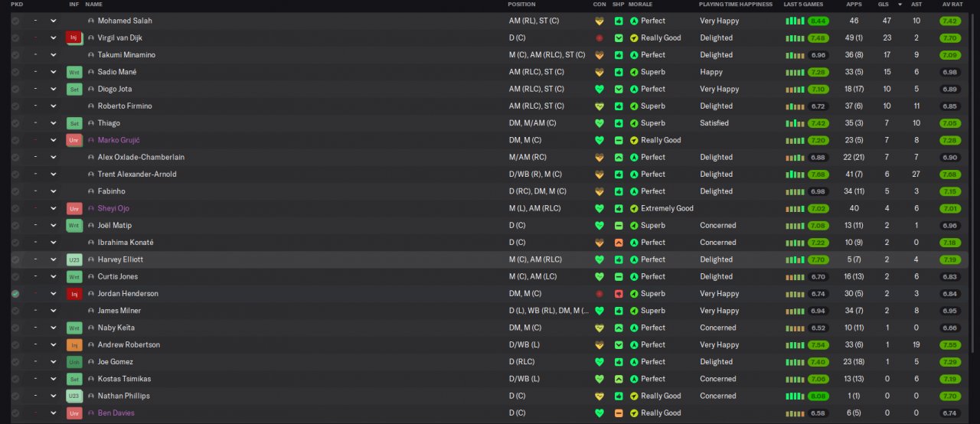Viewport: 980px width, 424px height.
Task: Tick the picked circle for Naby Keïta
Action: coord(15,328)
